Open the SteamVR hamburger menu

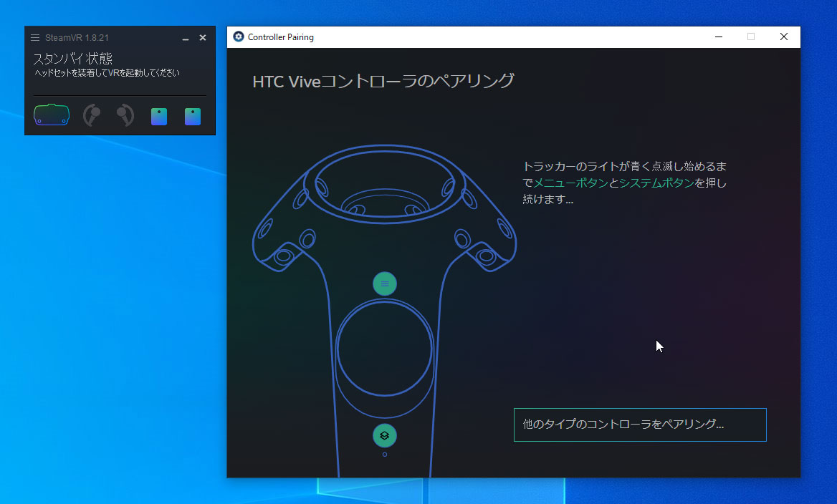34,38
